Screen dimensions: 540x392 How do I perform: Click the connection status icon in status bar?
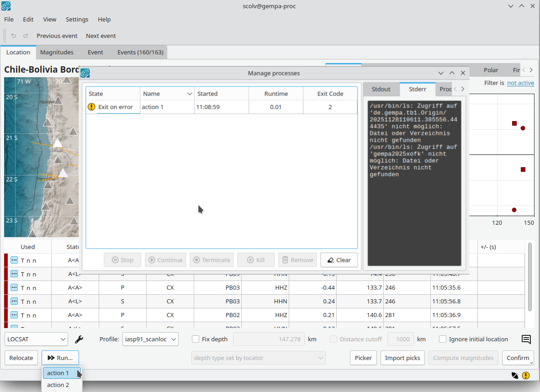(x=515, y=376)
